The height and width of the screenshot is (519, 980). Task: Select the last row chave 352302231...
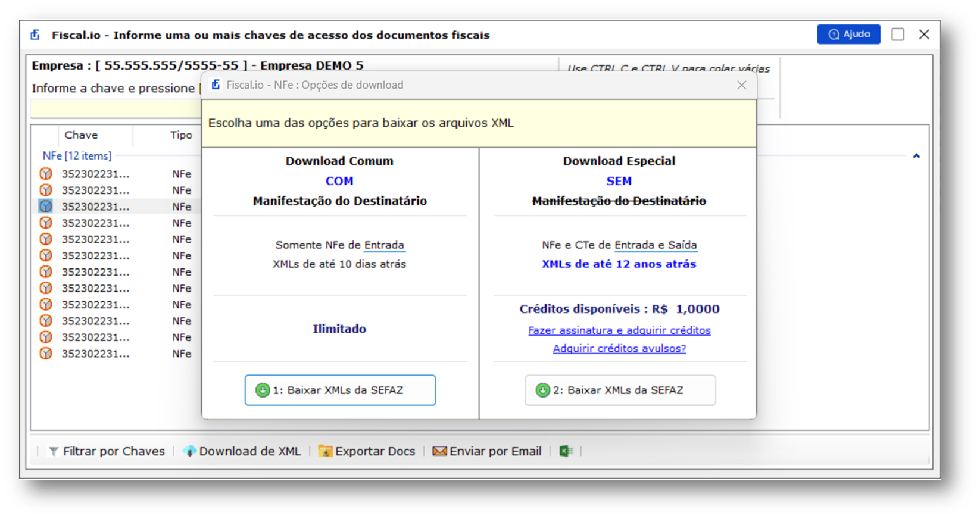click(x=95, y=354)
